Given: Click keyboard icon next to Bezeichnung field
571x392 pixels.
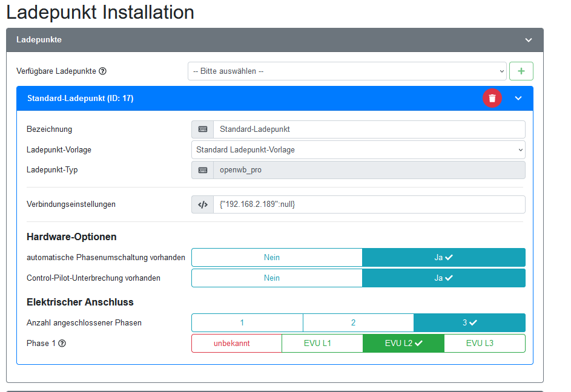Looking at the screenshot, I should (x=203, y=129).
